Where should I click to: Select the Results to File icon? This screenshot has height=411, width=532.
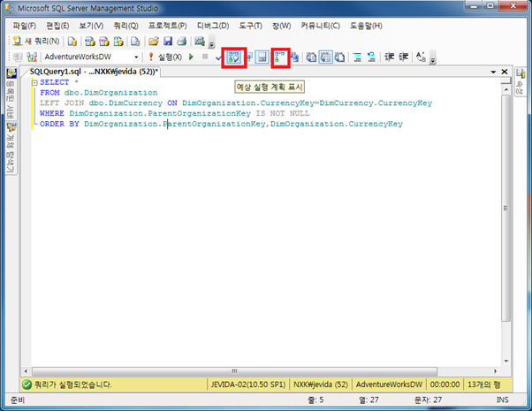339,57
